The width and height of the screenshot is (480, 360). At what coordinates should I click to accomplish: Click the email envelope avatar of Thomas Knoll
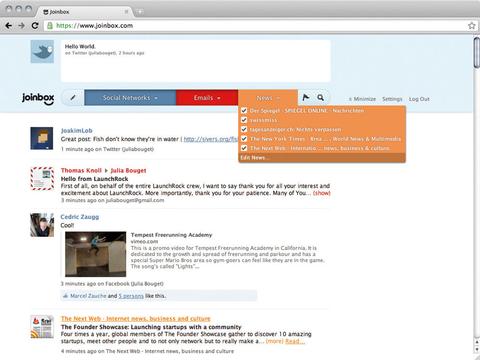point(42,178)
